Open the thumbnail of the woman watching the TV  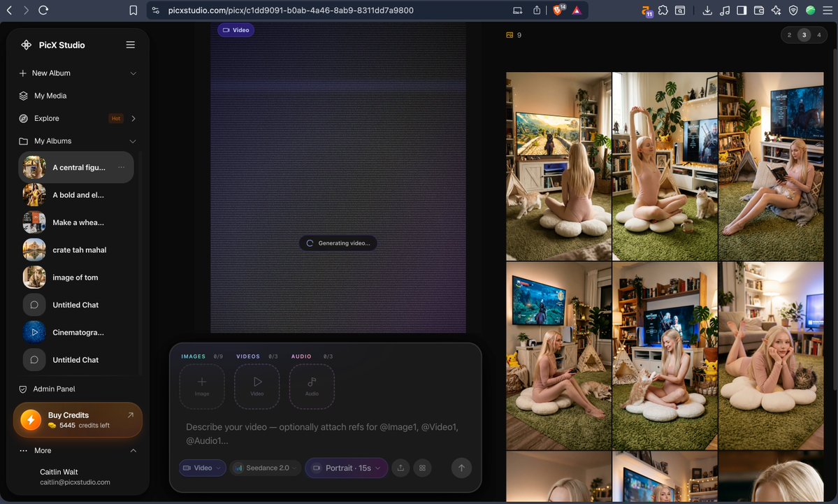pyautogui.click(x=558, y=166)
